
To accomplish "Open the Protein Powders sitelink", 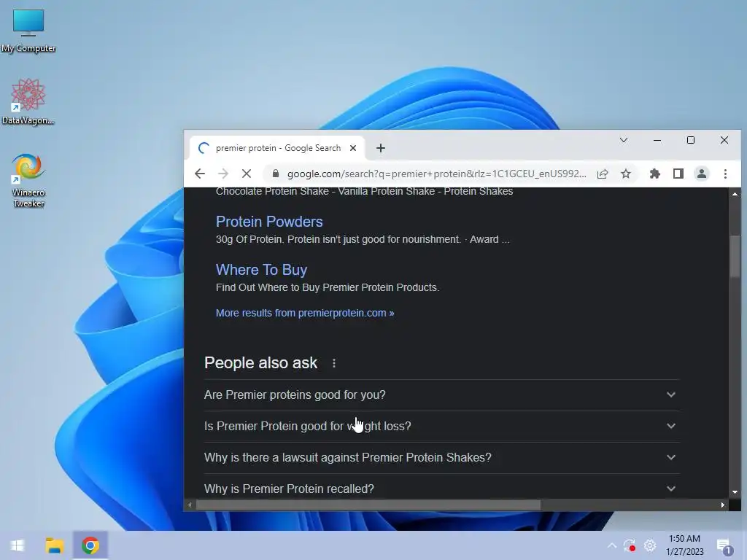I will 269,222.
